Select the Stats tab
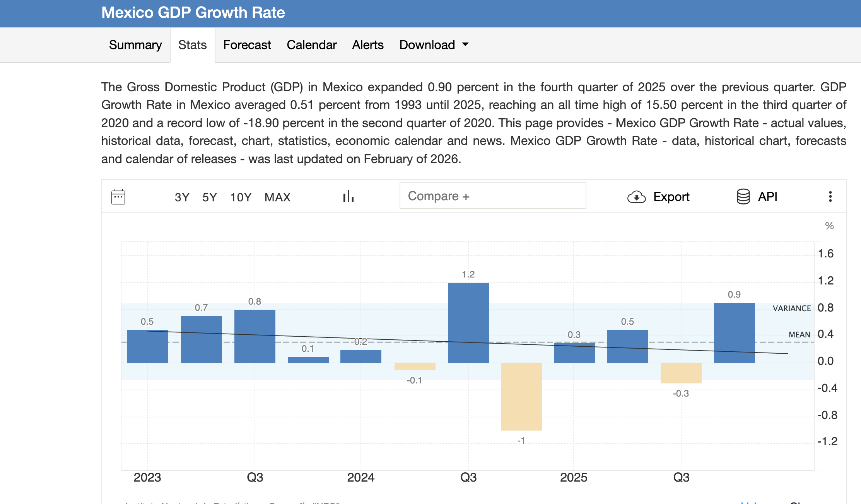The image size is (861, 504). (x=192, y=45)
